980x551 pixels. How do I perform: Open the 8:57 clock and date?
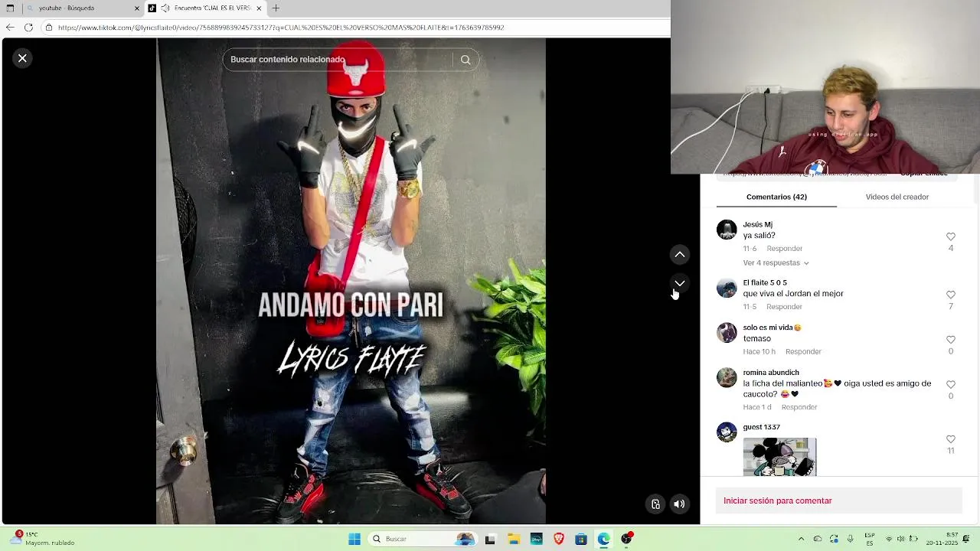click(942, 539)
